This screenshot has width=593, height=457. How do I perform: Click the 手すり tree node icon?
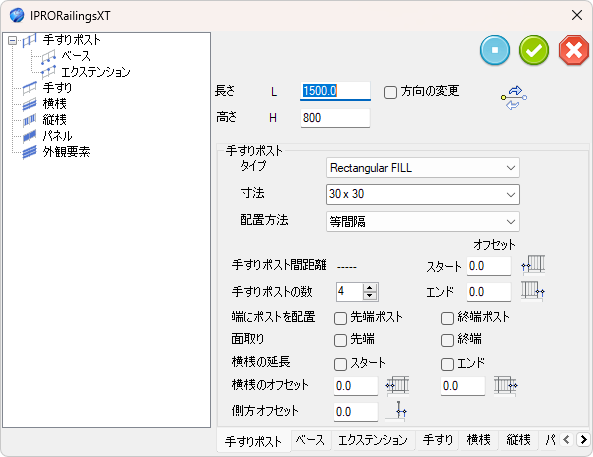coord(29,88)
